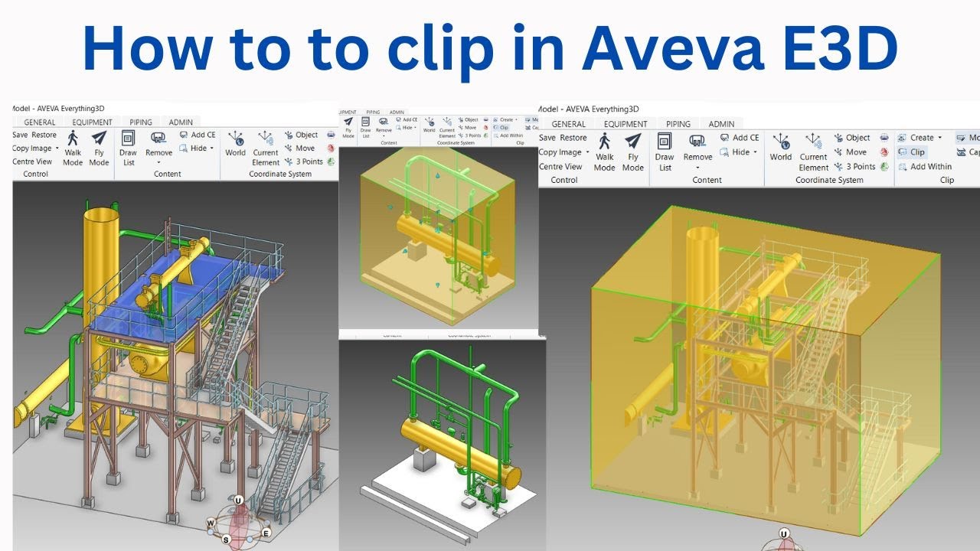980x551 pixels.
Task: Switch to GENERAL tab in right window
Action: point(569,124)
